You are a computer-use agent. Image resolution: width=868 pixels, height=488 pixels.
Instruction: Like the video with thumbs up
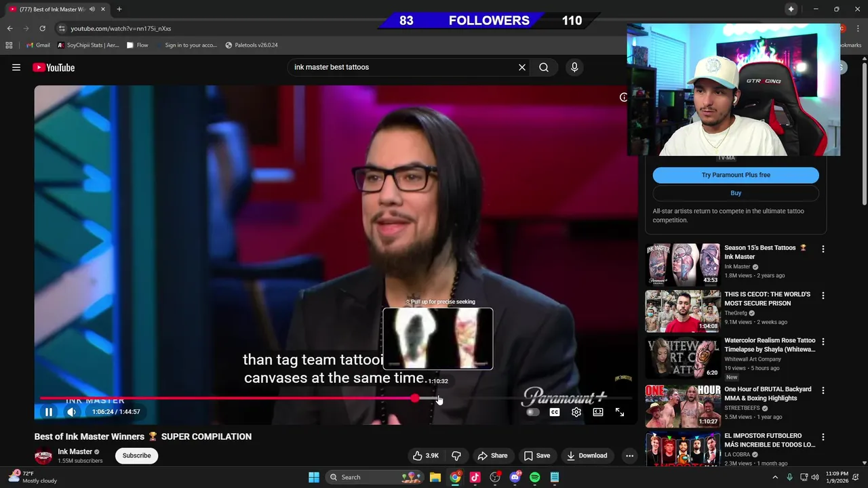[x=426, y=455]
